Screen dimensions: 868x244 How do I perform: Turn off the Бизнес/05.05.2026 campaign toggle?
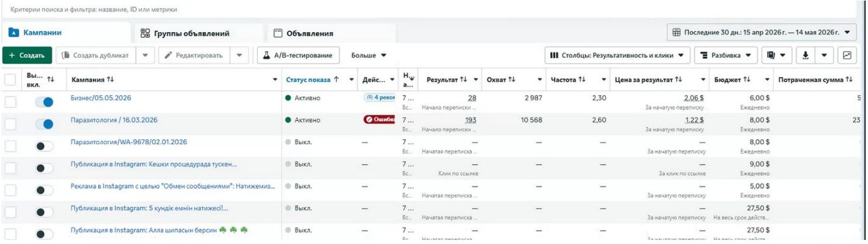tap(44, 102)
